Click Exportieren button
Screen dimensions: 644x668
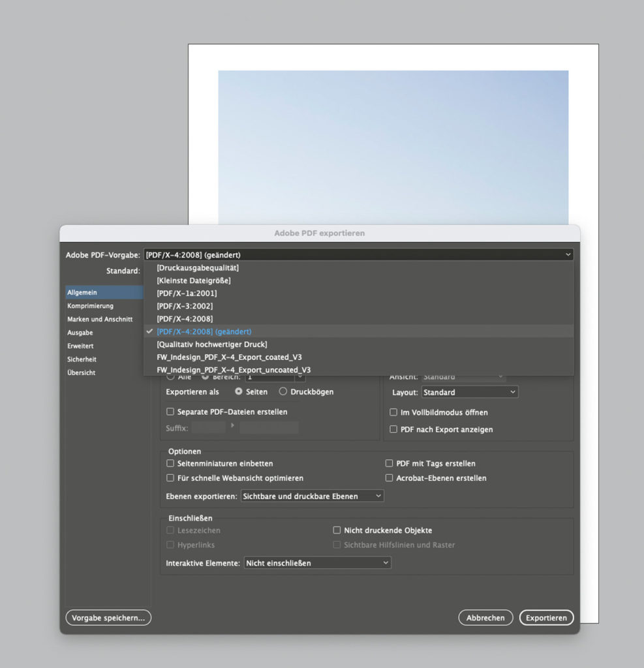[546, 618]
